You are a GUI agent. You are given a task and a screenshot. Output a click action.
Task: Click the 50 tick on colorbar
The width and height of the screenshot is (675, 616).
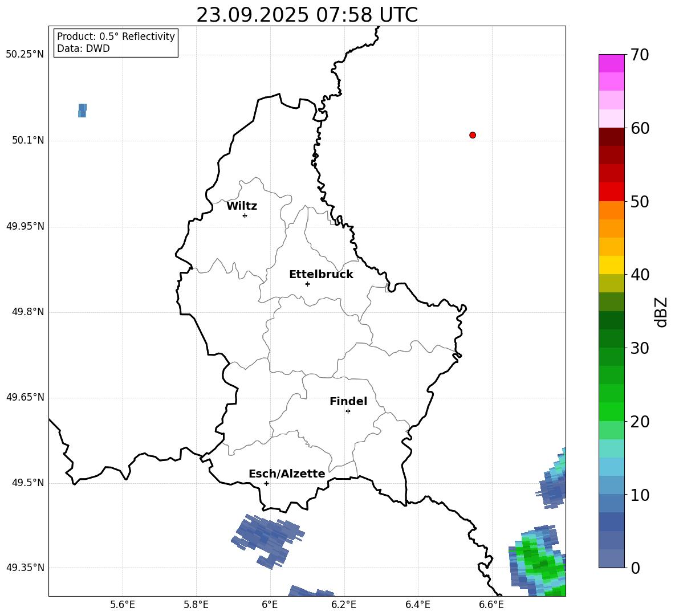pyautogui.click(x=640, y=201)
